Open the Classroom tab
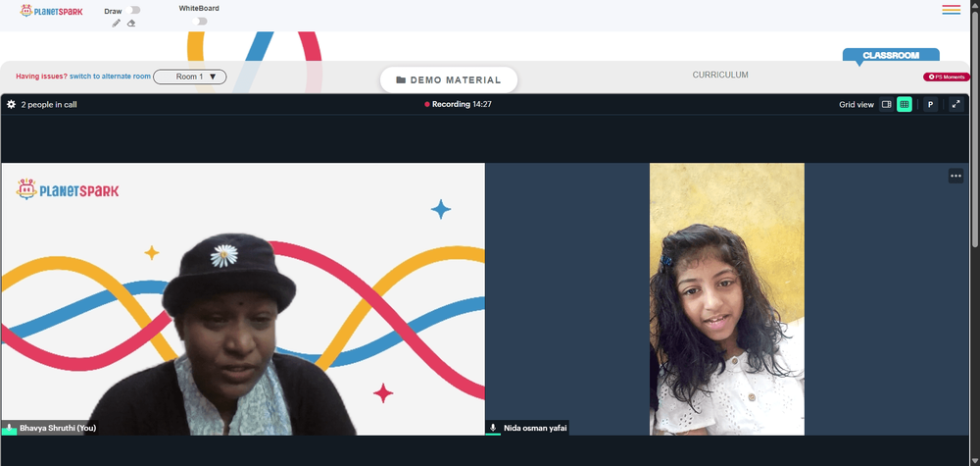 891,55
